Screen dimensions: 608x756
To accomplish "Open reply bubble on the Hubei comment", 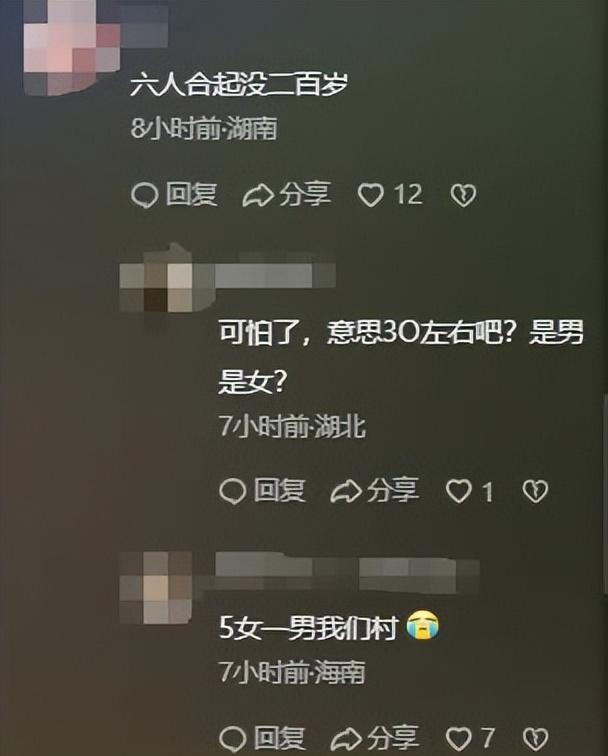I will (x=233, y=492).
